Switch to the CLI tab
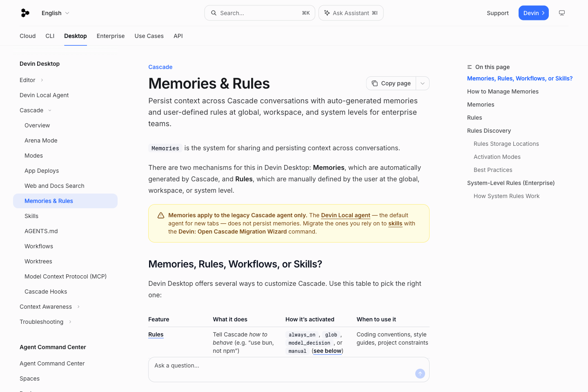This screenshot has width=588, height=392. (50, 36)
